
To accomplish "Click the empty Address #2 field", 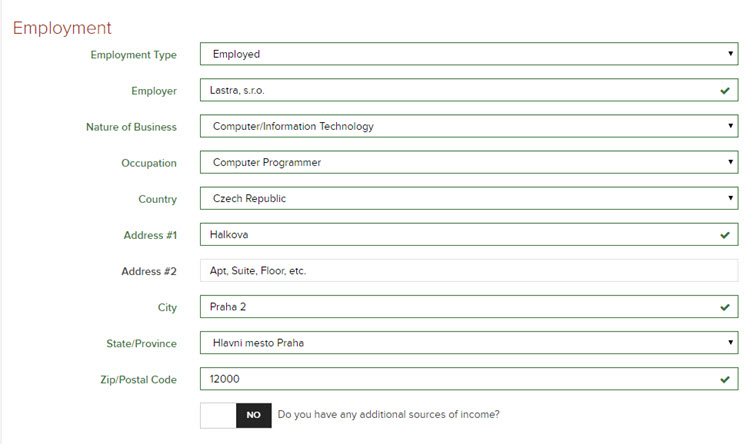I will tap(460, 271).
